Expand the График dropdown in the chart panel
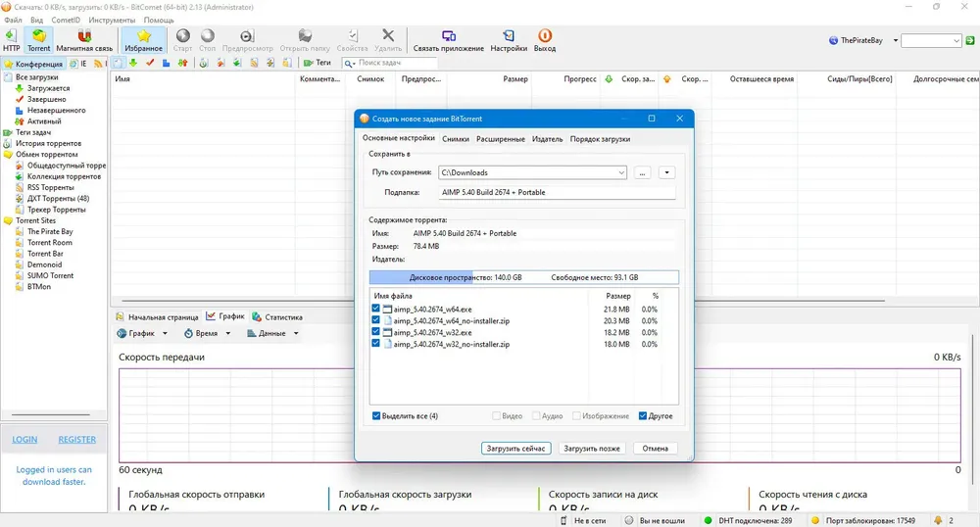Screen dimensions: 980x527 pyautogui.click(x=165, y=333)
